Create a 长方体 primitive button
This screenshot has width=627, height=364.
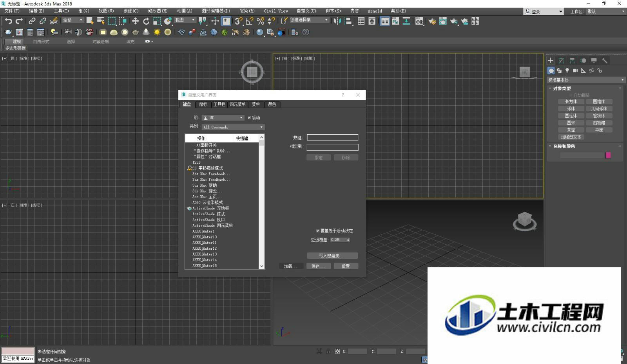(571, 102)
